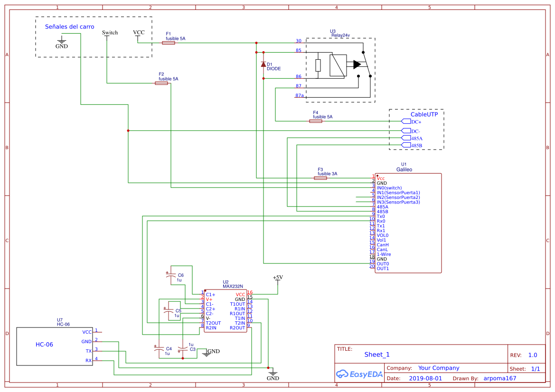Click the Sheet_1 title text
Image resolution: width=555 pixels, height=392 pixels.
pyautogui.click(x=377, y=355)
